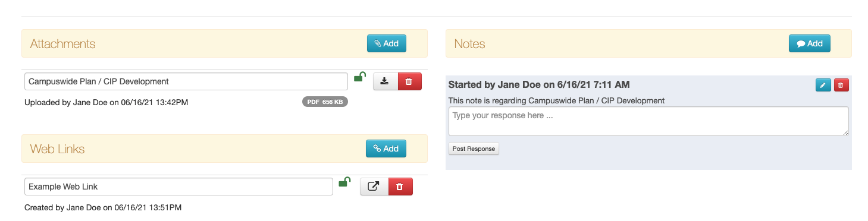Open Example Web Link in new window
The height and width of the screenshot is (221, 868).
click(x=374, y=187)
